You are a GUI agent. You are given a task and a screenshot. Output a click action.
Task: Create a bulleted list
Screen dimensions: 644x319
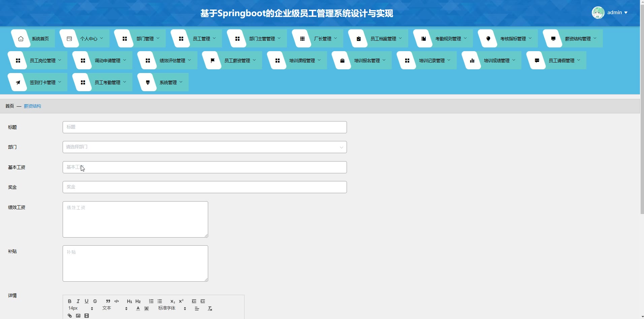160,301
